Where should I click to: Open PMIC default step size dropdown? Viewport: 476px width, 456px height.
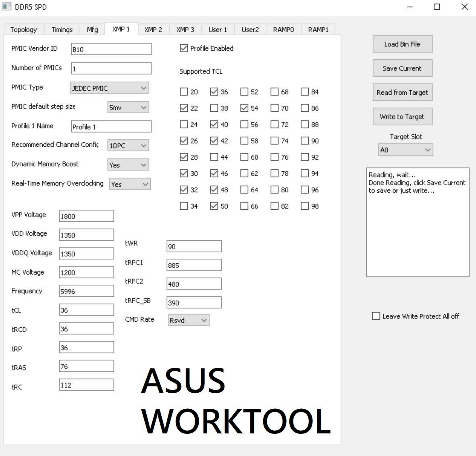(x=128, y=108)
